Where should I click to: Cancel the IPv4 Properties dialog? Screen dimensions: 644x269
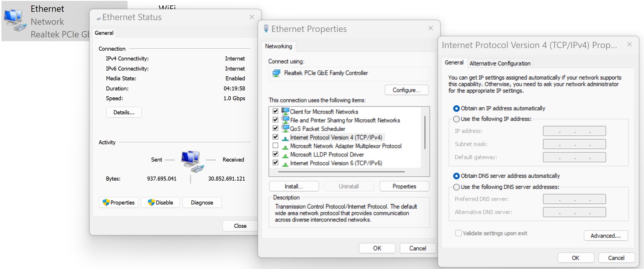tap(616, 258)
